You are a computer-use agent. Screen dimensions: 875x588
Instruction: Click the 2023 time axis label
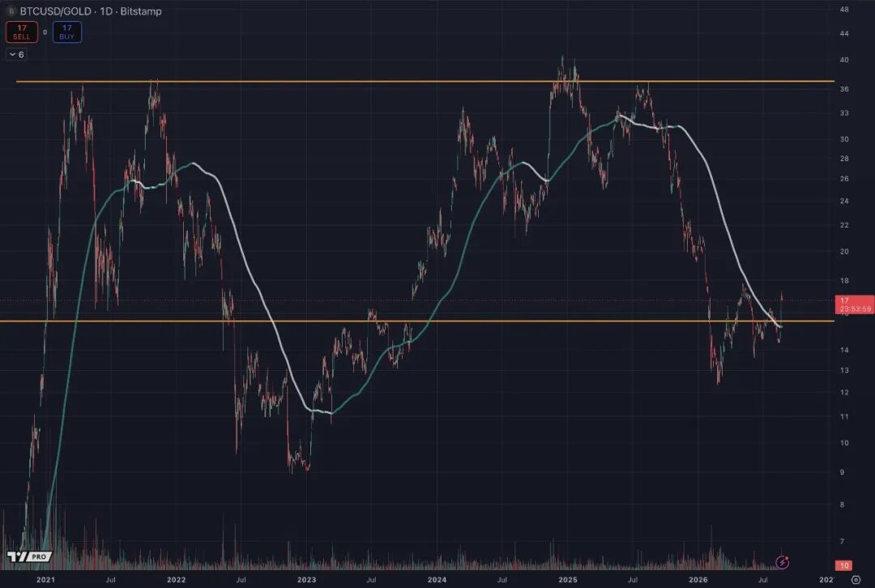coord(306,580)
